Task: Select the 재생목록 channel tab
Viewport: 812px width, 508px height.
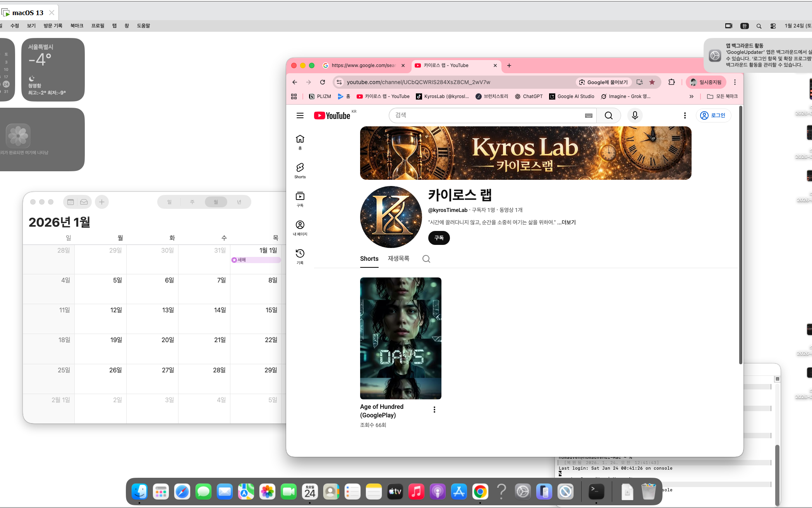Action: pos(398,258)
